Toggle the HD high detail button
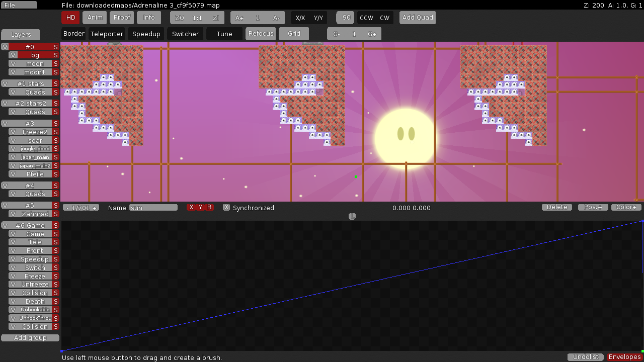This screenshot has height=362, width=644. coord(70,18)
